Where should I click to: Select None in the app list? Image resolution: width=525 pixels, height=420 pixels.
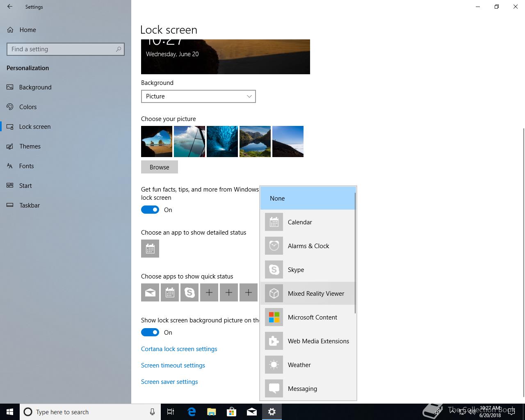[x=308, y=199]
